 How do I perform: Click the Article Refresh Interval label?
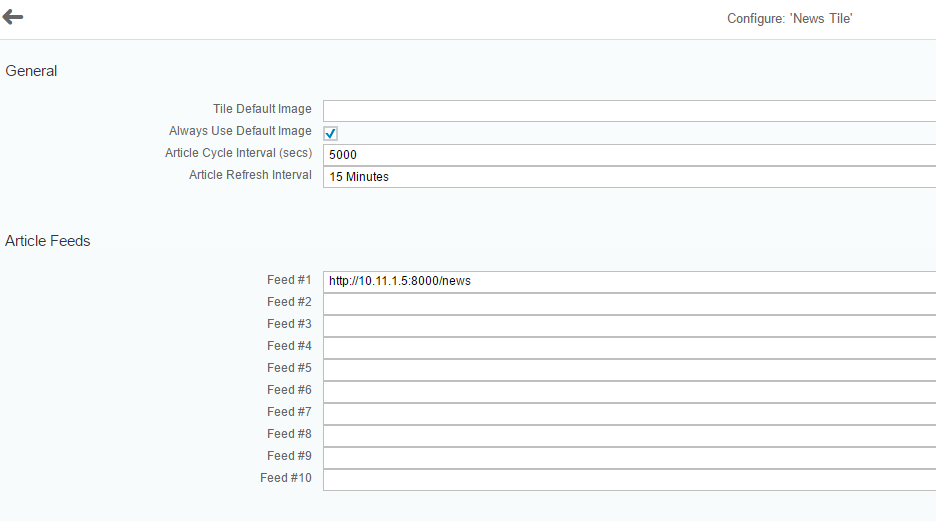click(x=250, y=175)
